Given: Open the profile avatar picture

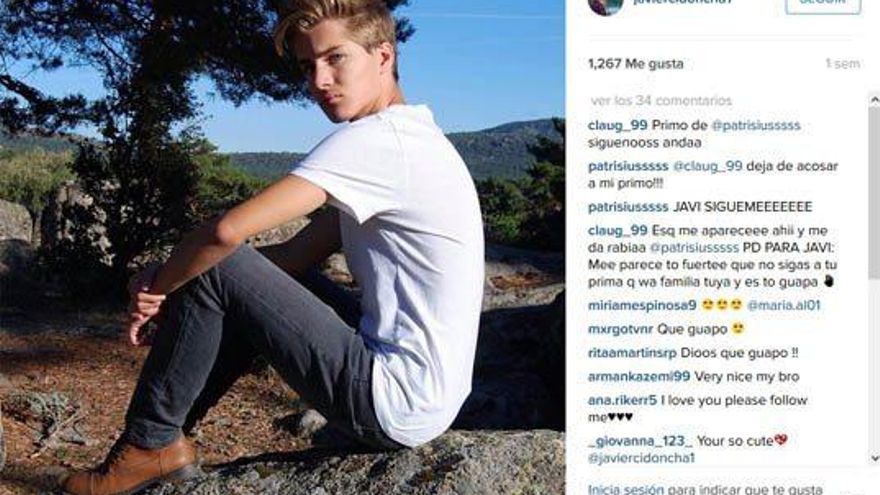Looking at the screenshot, I should point(606,6).
